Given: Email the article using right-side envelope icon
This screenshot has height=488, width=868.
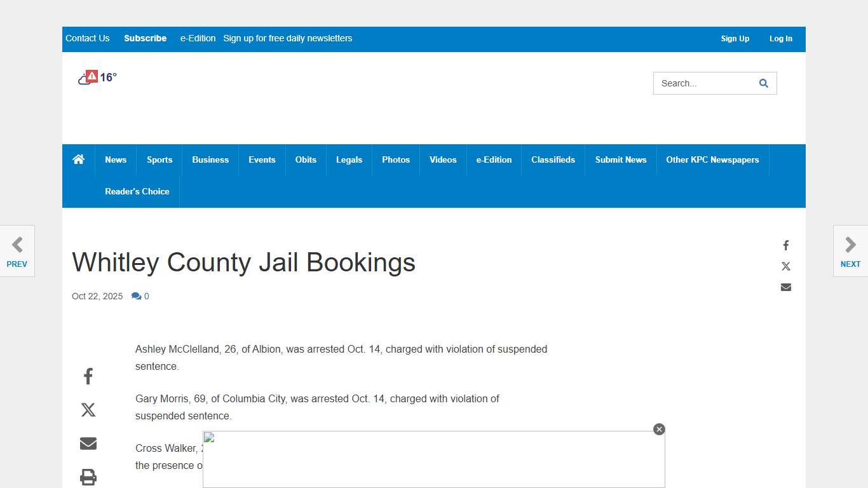Looking at the screenshot, I should click(785, 287).
